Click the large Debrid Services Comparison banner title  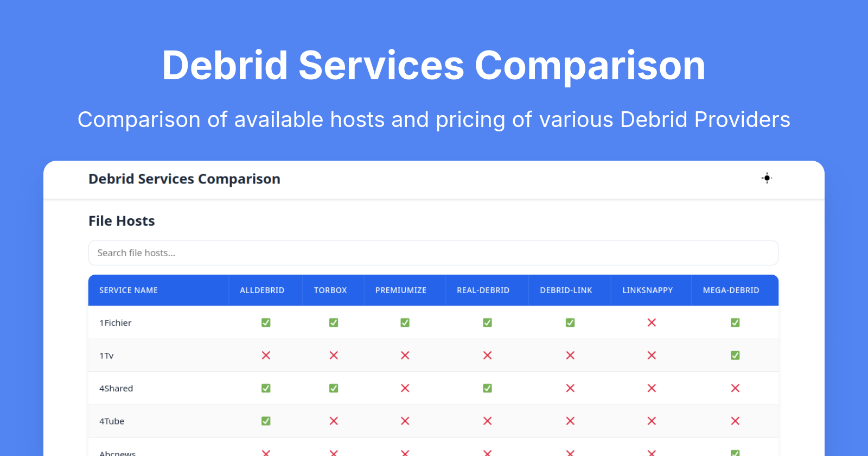[434, 66]
